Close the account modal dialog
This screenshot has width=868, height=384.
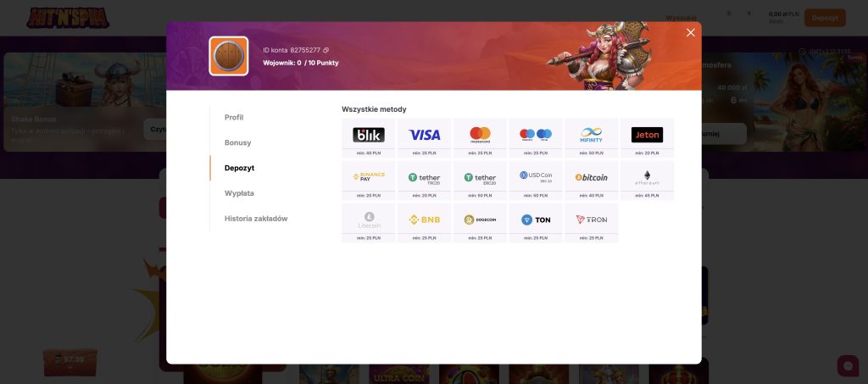point(690,33)
